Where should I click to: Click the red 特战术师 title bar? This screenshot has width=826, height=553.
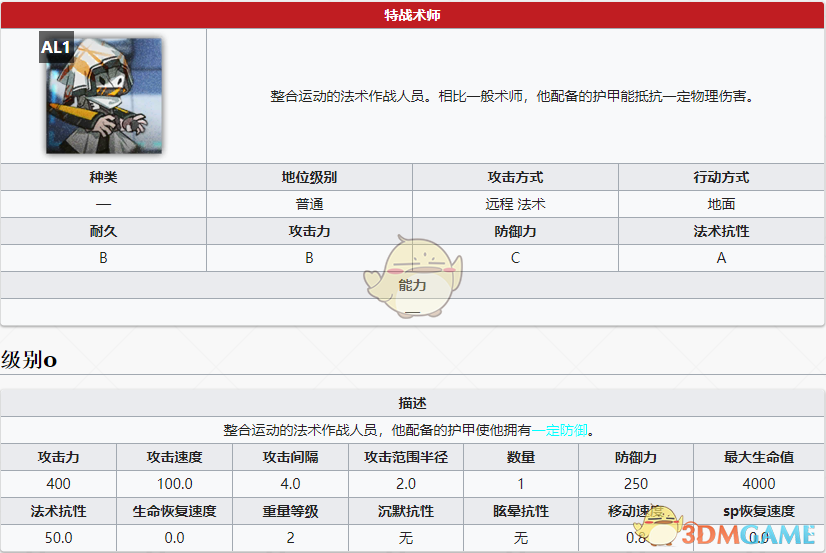click(412, 15)
